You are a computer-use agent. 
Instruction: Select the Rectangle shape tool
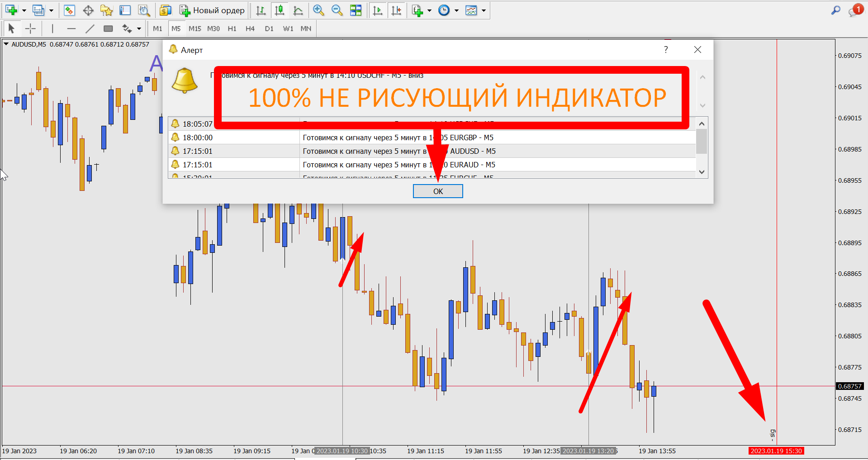pyautogui.click(x=108, y=28)
